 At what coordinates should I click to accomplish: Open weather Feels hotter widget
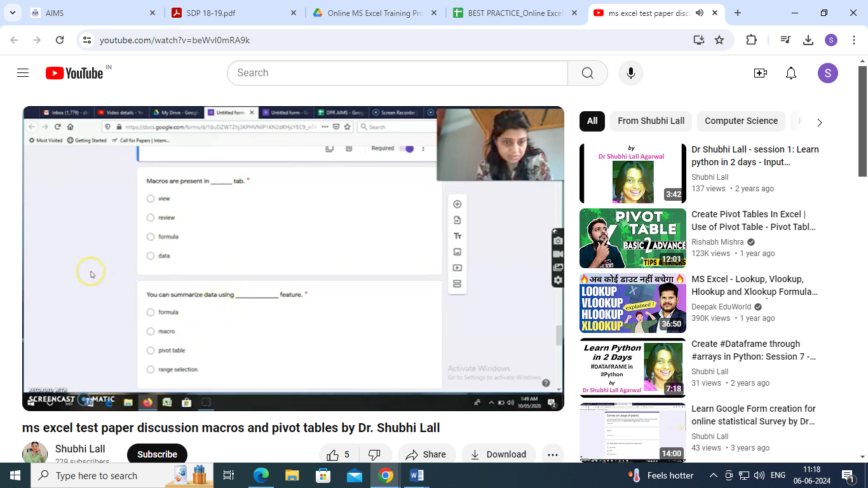coord(661,475)
